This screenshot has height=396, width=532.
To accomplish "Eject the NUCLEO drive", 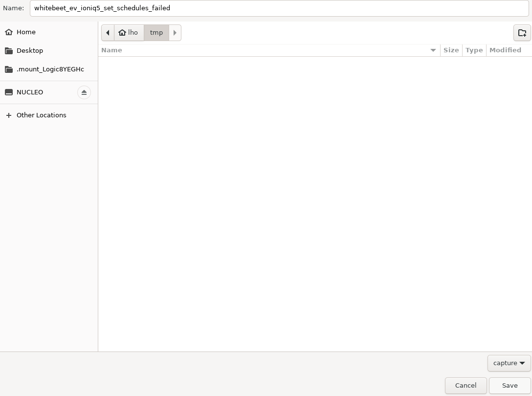I will [84, 92].
